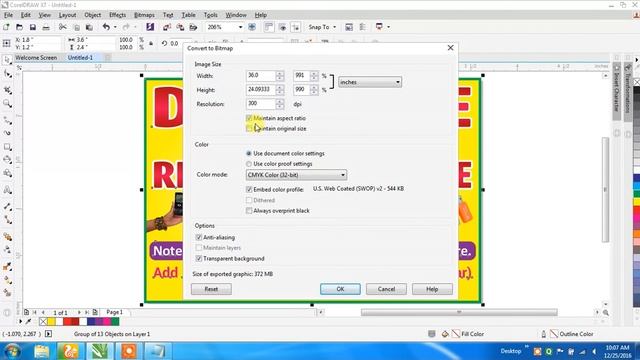
Task: Toggle Transparent background checkbox
Action: click(199, 258)
